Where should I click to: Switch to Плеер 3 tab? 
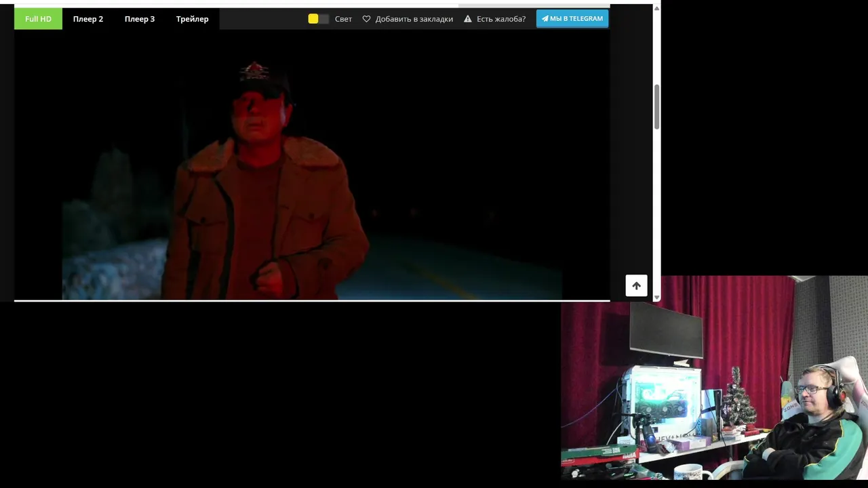tap(140, 19)
